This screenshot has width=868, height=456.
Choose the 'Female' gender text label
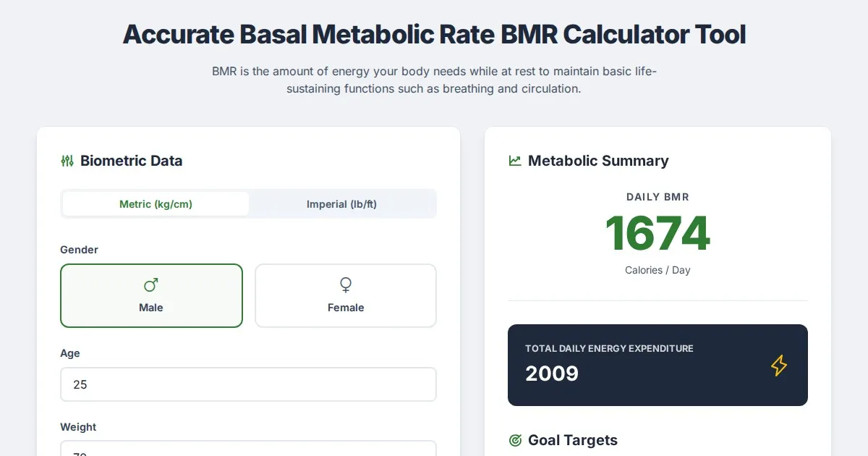point(346,308)
